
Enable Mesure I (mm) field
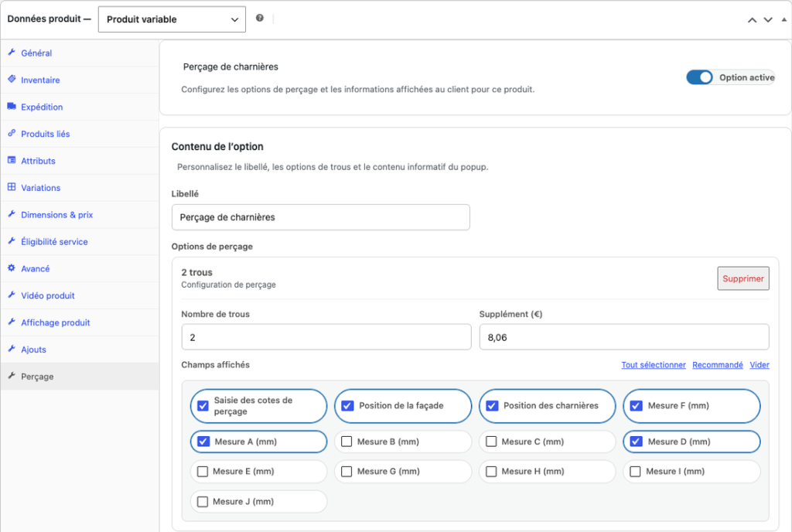[x=636, y=472]
